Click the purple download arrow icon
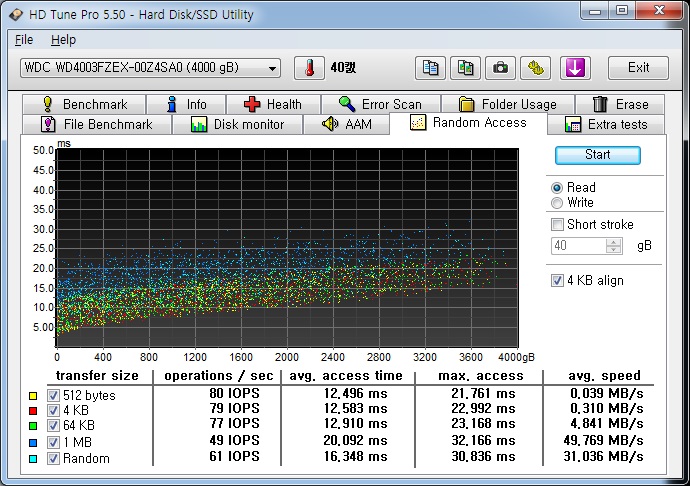Viewport: 690px width, 486px height. click(x=575, y=68)
